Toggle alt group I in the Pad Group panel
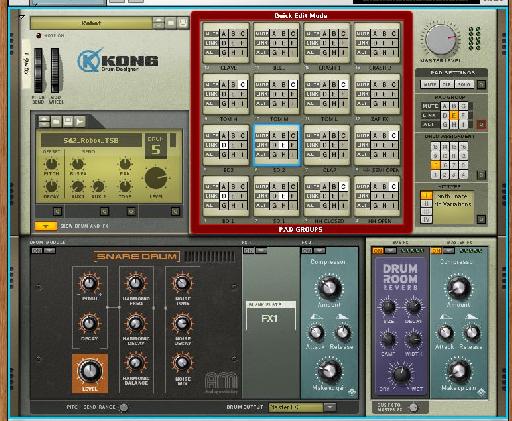512x421 pixels. [x=463, y=124]
